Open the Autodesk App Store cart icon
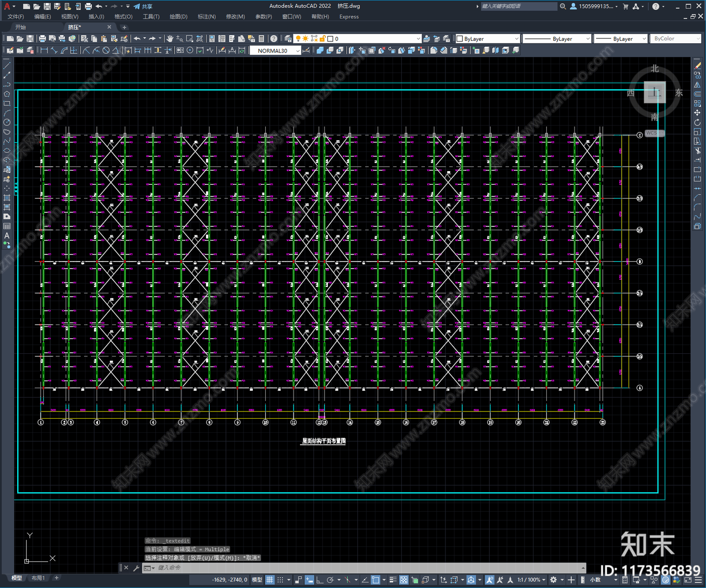This screenshot has width=706, height=588. pos(625,6)
